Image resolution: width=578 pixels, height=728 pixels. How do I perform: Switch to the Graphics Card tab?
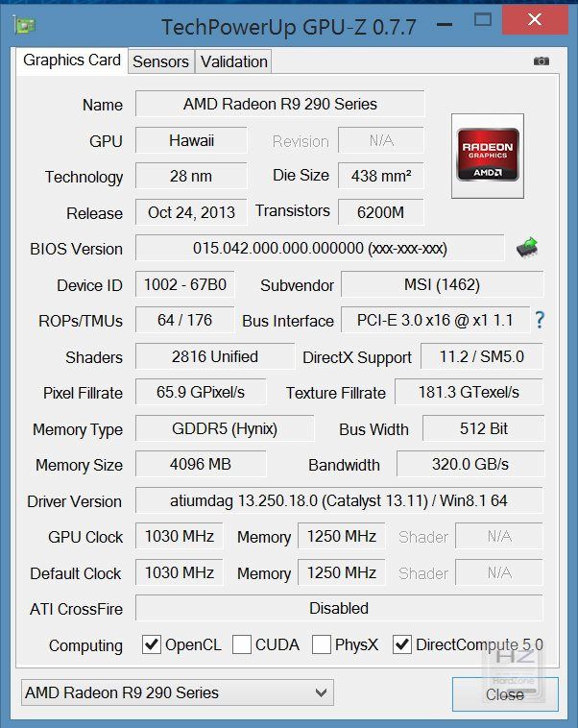click(72, 61)
